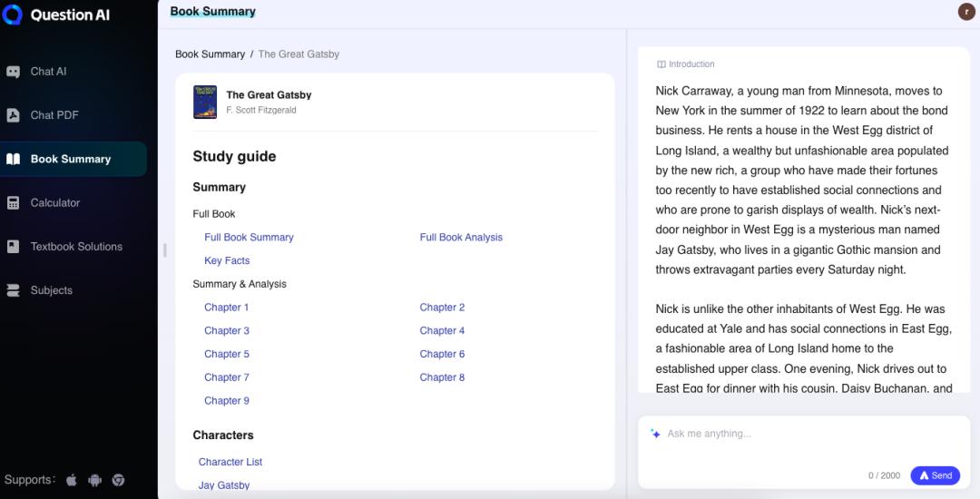Click the sparkle icon in chat box
The image size is (980, 499).
pyautogui.click(x=655, y=434)
